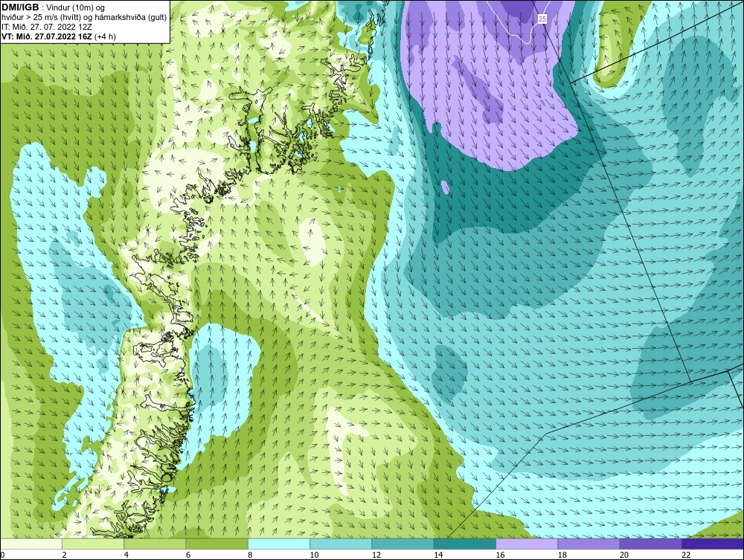Click the 'IT: Mið. 27. 07. 2022 12Z' line
The image size is (744, 560).
coord(46,27)
